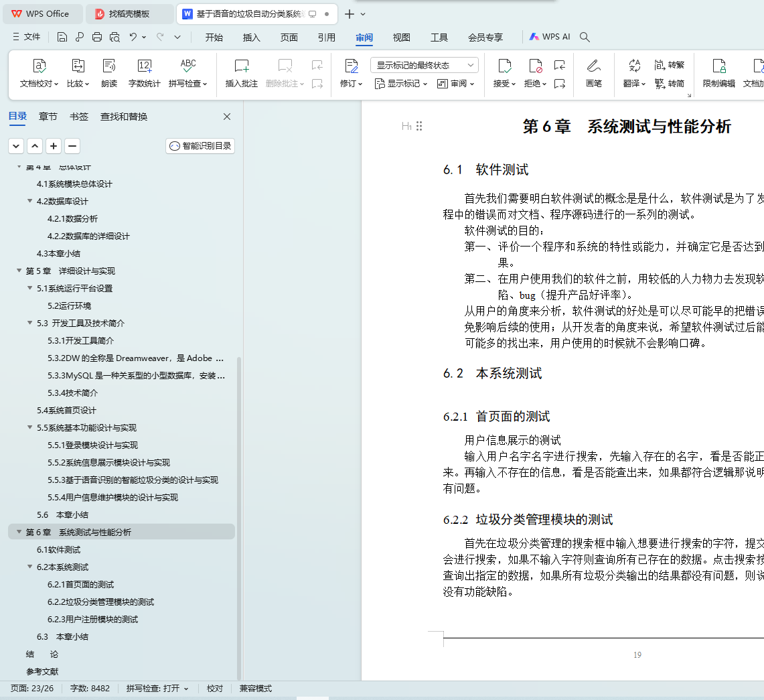Switch to 书签 navigation tab
Viewport: 764px width, 700px height.
pyautogui.click(x=79, y=117)
